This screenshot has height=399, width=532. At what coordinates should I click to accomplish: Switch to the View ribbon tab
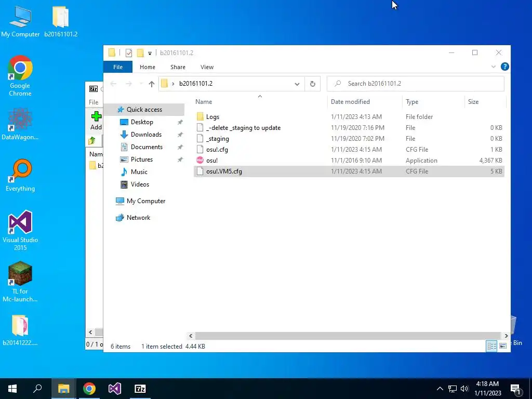tap(207, 67)
